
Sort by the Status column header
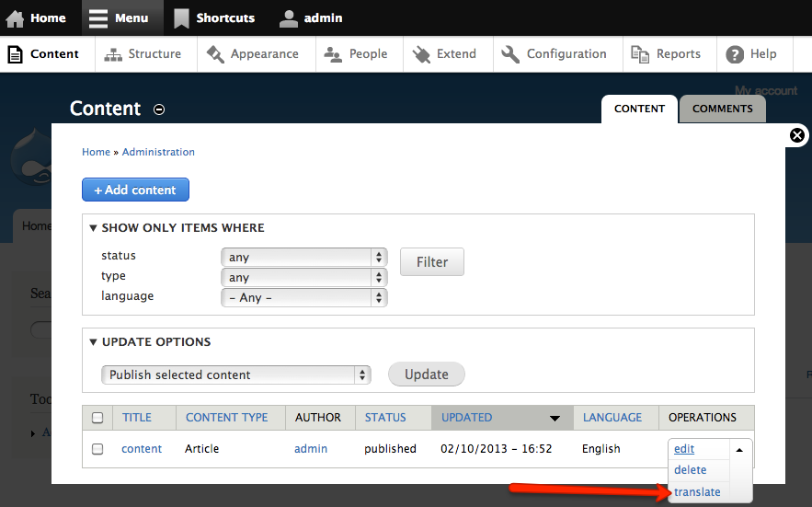(385, 418)
